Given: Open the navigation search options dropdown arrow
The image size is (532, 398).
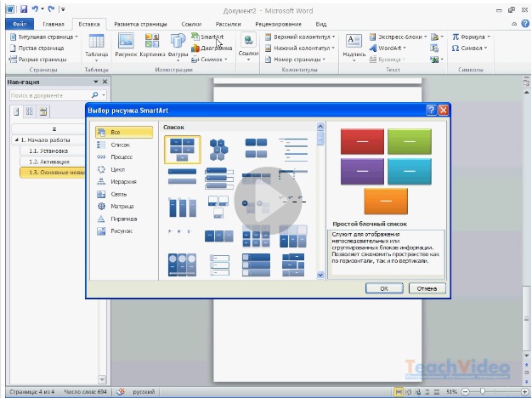Looking at the screenshot, I should coord(104,95).
